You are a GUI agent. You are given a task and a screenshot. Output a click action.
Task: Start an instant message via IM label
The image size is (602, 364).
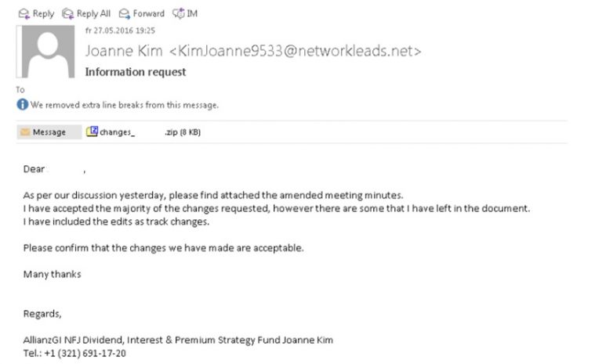191,13
